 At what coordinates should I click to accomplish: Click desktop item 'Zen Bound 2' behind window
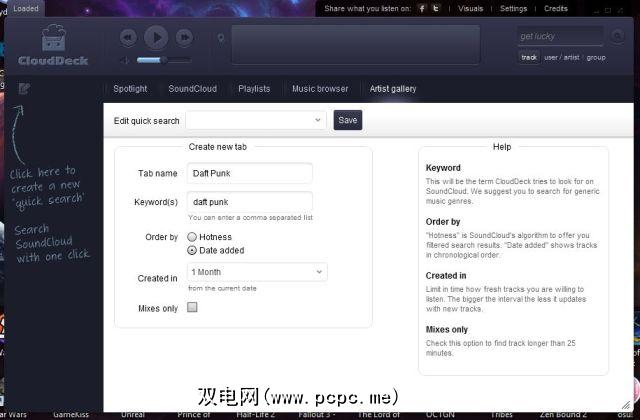click(x=563, y=415)
